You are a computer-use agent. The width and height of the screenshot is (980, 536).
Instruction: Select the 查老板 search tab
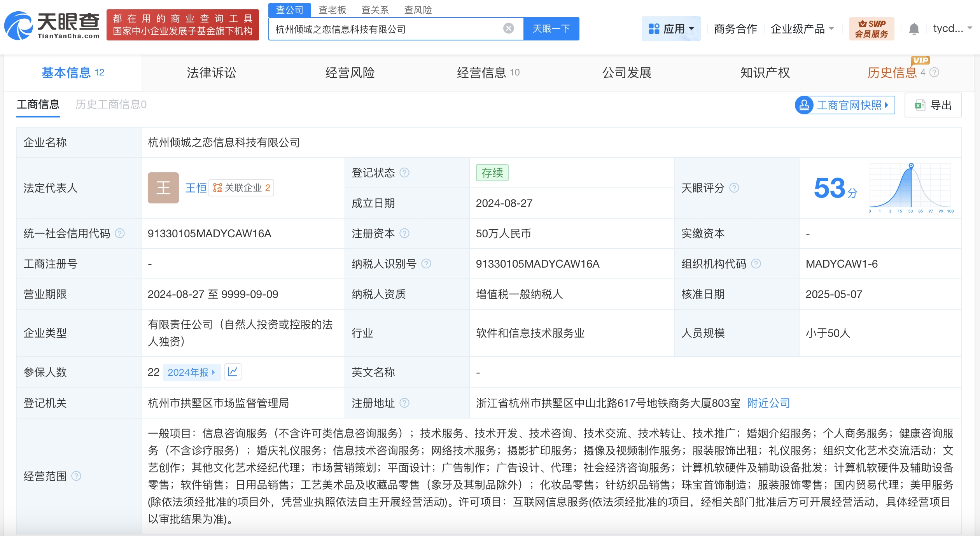pos(332,10)
